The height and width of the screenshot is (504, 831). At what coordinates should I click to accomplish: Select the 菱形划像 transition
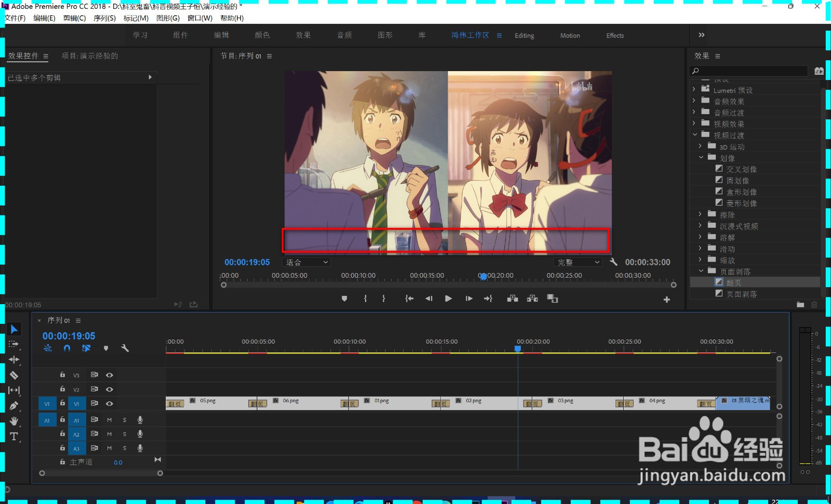pyautogui.click(x=741, y=203)
